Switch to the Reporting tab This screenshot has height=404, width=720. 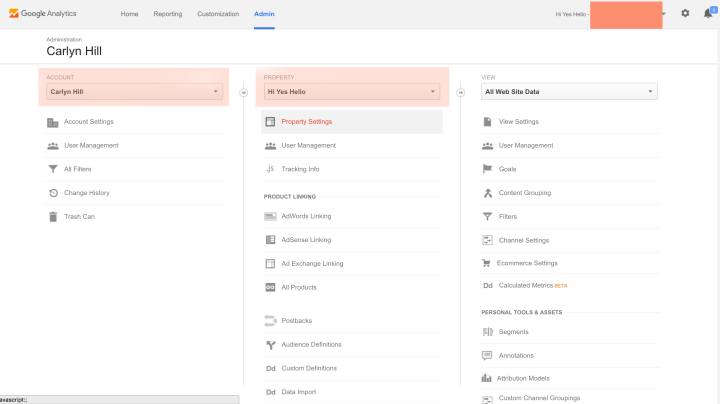point(168,14)
